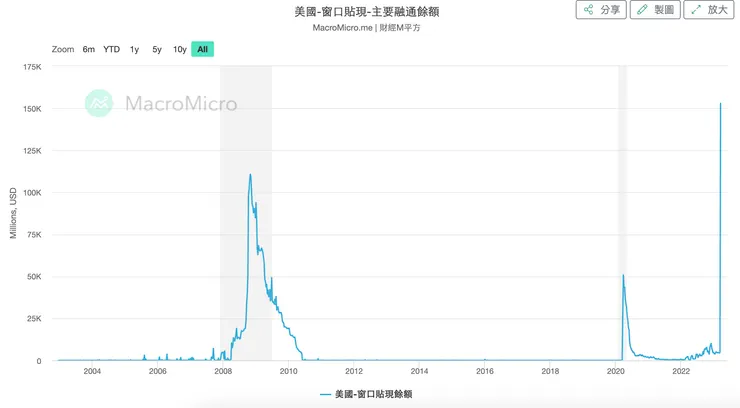This screenshot has width=740, height=408.
Task: Click the MacroMicro watermark text
Action: (181, 103)
